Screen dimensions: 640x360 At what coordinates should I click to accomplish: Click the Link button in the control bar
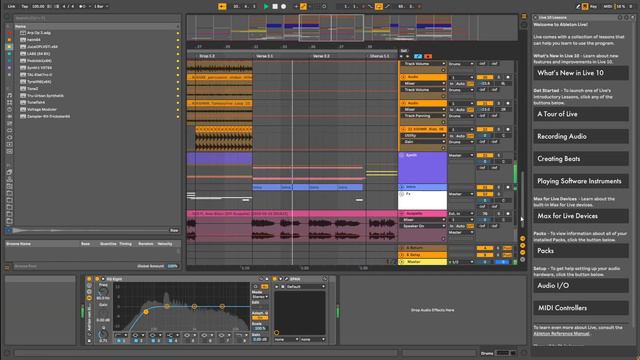(11, 7)
